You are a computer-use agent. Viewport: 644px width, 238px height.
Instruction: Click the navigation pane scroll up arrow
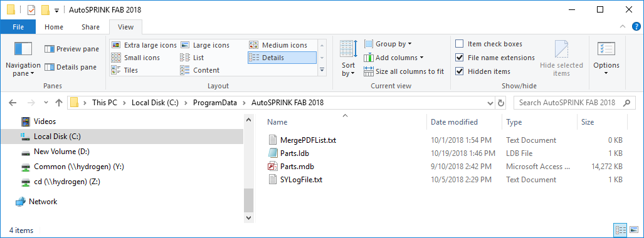pyautogui.click(x=248, y=120)
